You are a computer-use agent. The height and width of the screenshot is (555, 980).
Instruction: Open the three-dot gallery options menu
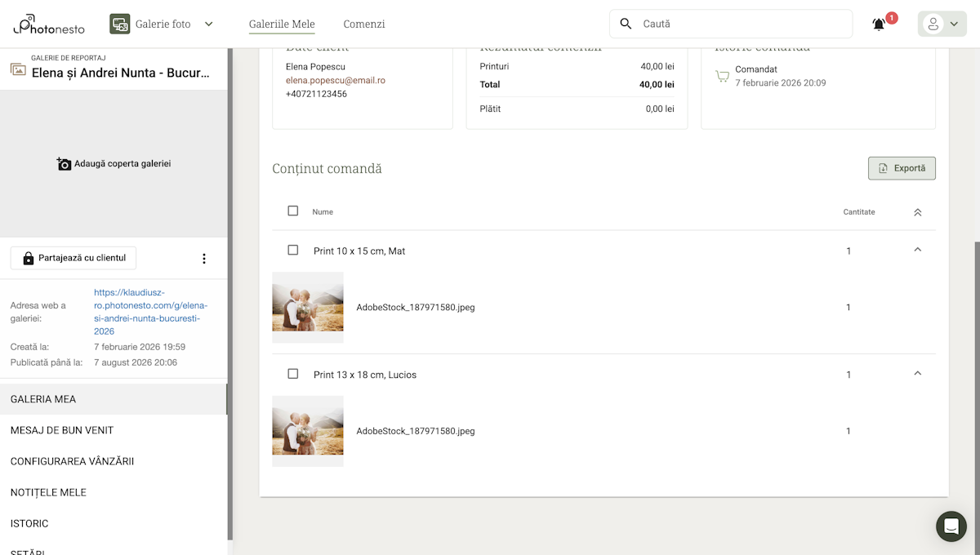[x=204, y=259]
